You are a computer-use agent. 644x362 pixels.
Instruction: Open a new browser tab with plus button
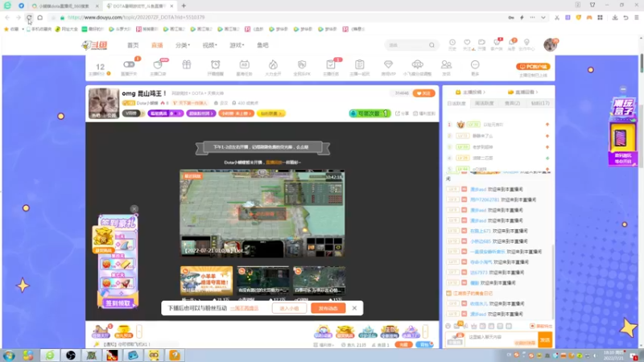tap(184, 6)
